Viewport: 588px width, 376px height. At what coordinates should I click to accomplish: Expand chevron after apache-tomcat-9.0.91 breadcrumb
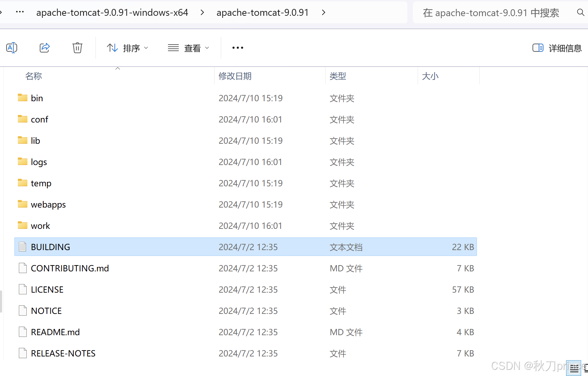323,13
